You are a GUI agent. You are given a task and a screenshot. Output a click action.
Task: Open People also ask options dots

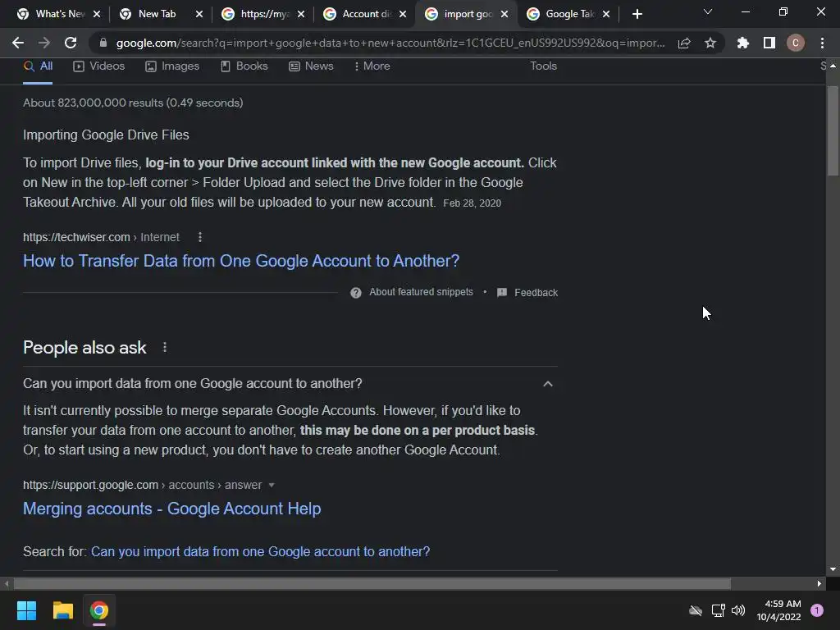[x=164, y=348]
